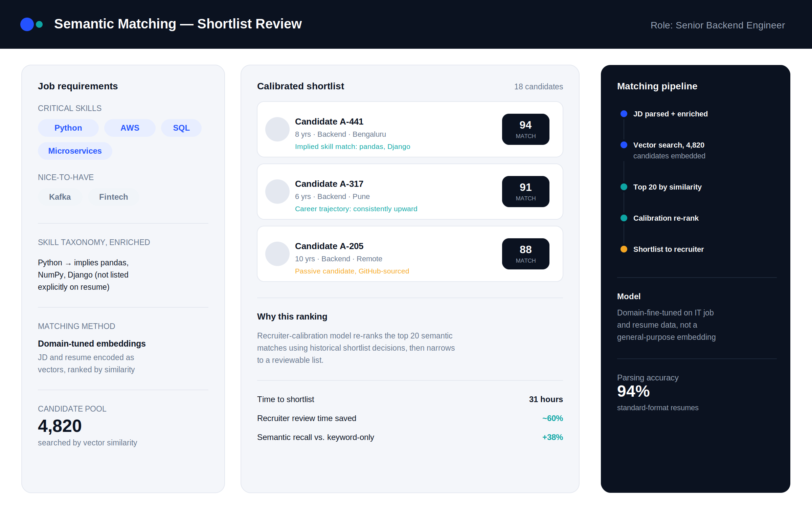This screenshot has height=528, width=812.
Task: Select the Fintech nice-to-have chip
Action: (x=114, y=197)
